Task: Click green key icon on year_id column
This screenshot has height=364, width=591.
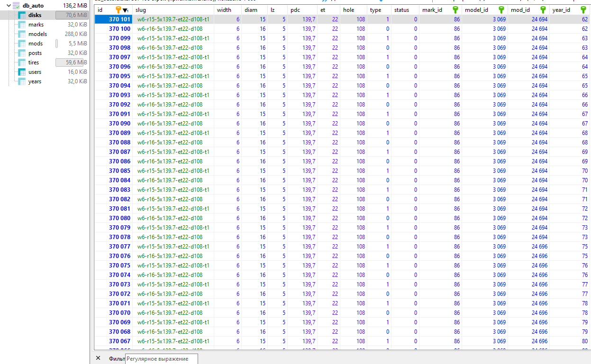Action: 583,10
